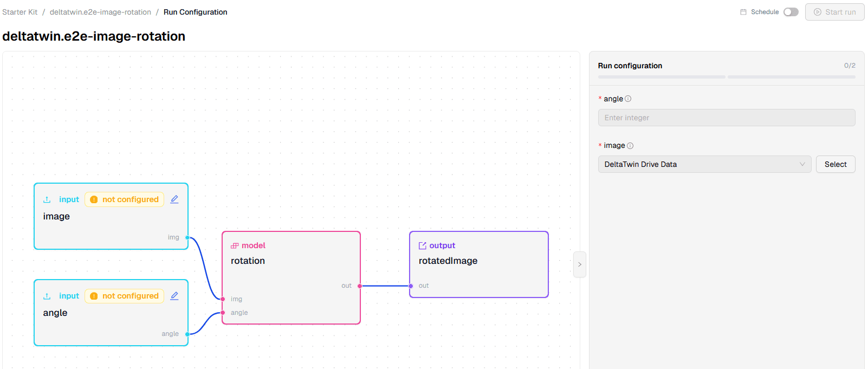Click the not configured badge on angle node

pyautogui.click(x=125, y=296)
